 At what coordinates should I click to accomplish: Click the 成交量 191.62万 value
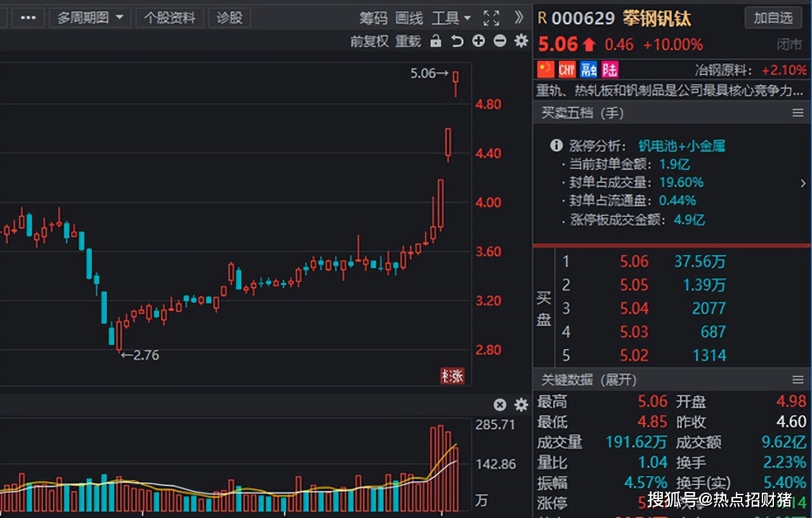[x=636, y=442]
